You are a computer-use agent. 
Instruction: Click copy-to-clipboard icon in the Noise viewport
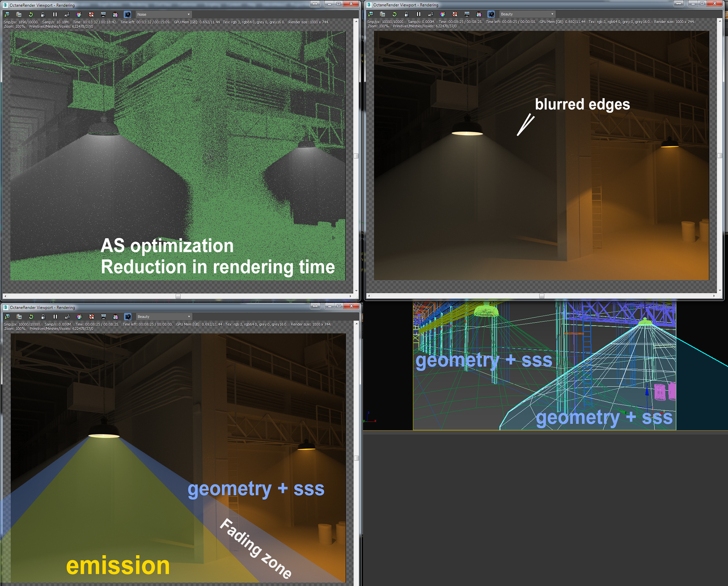19,15
